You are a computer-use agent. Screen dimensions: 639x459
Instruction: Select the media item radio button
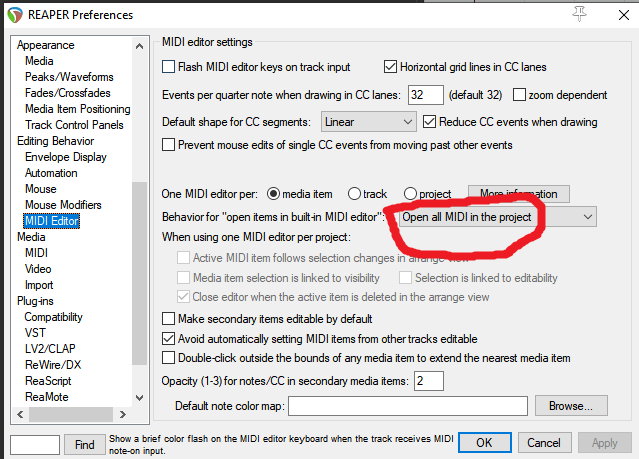273,194
